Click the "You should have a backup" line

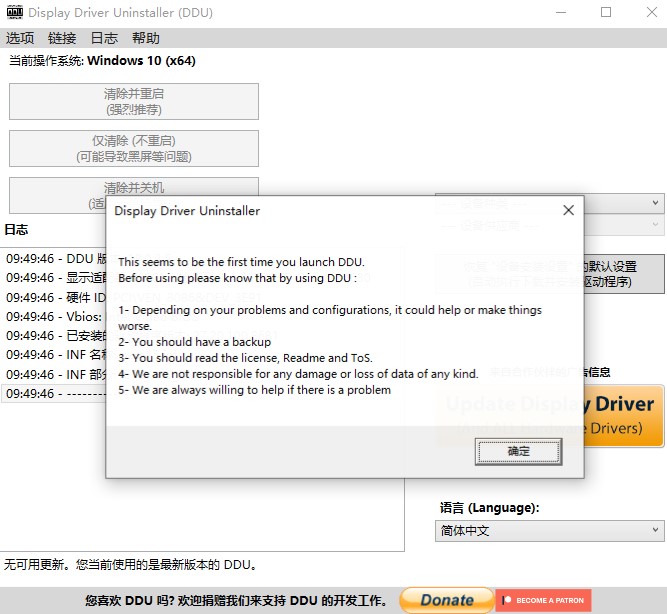coord(195,342)
